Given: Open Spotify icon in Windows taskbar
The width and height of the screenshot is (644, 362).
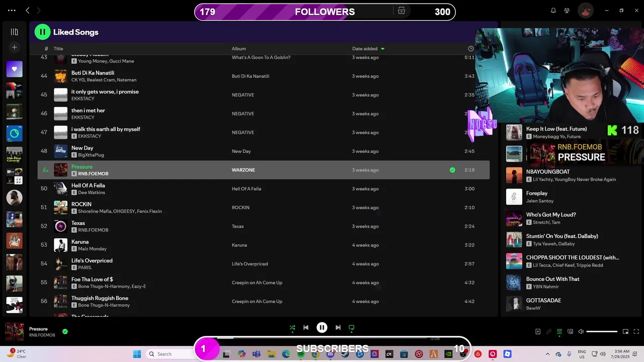Looking at the screenshot, I should click(301, 354).
